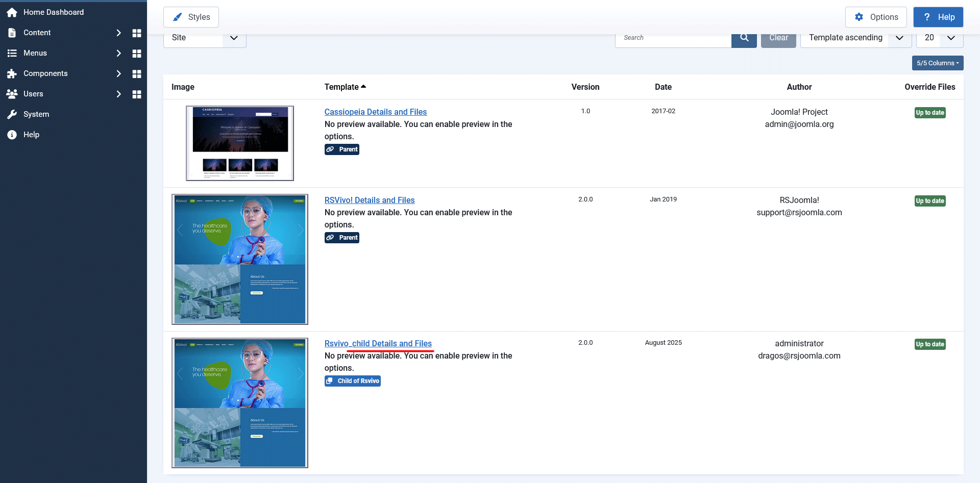Open the Content dashboard grid icon
This screenshot has width=980, height=483.
pyautogui.click(x=136, y=33)
